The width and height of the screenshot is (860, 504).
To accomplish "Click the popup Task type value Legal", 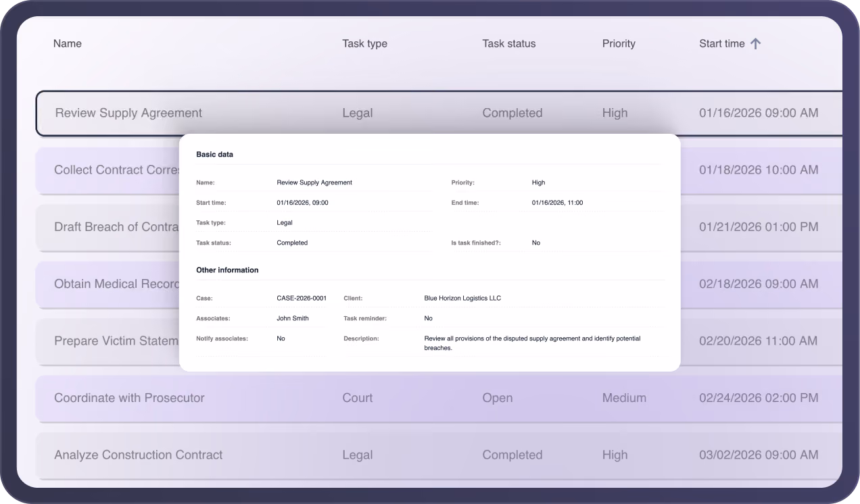I will point(285,223).
